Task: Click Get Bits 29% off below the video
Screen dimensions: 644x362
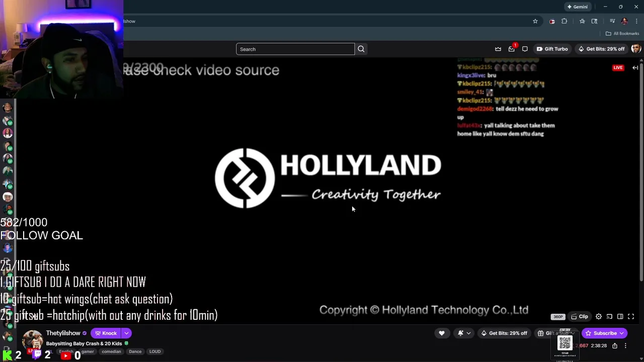Action: (x=504, y=333)
